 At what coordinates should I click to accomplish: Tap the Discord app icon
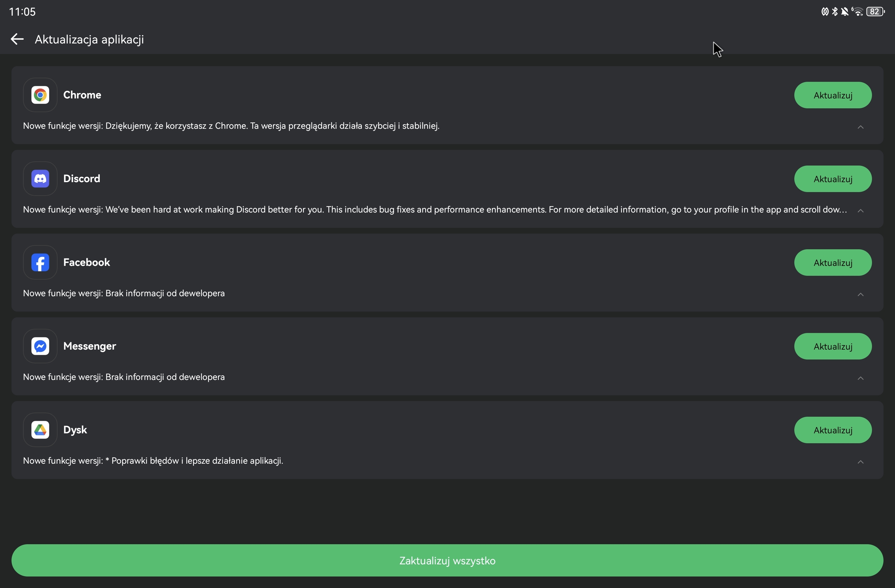(40, 179)
